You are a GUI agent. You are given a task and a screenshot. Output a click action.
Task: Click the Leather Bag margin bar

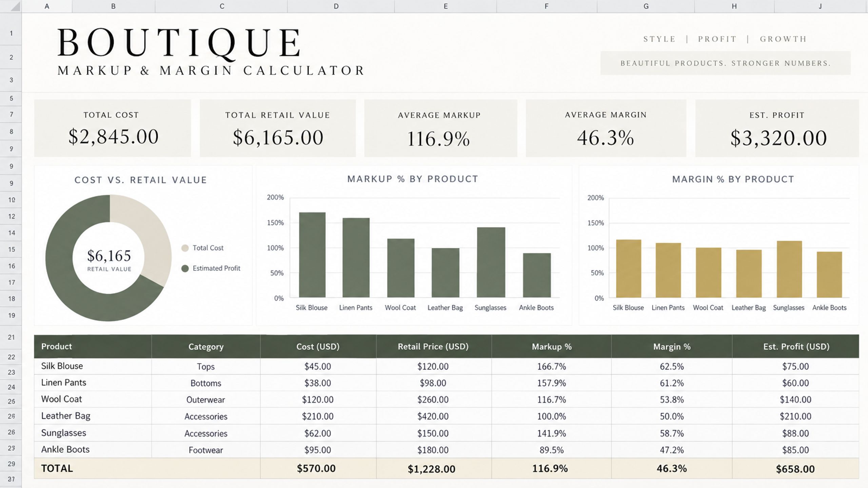(749, 273)
